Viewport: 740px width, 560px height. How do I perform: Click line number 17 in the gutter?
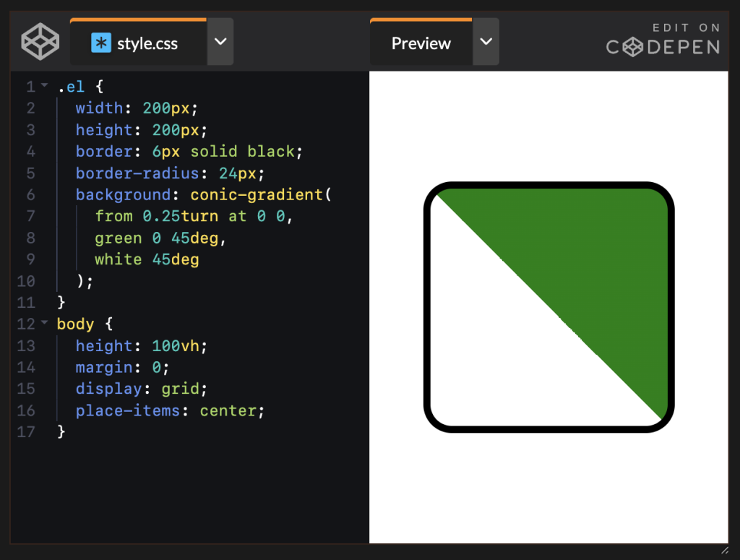(x=26, y=431)
